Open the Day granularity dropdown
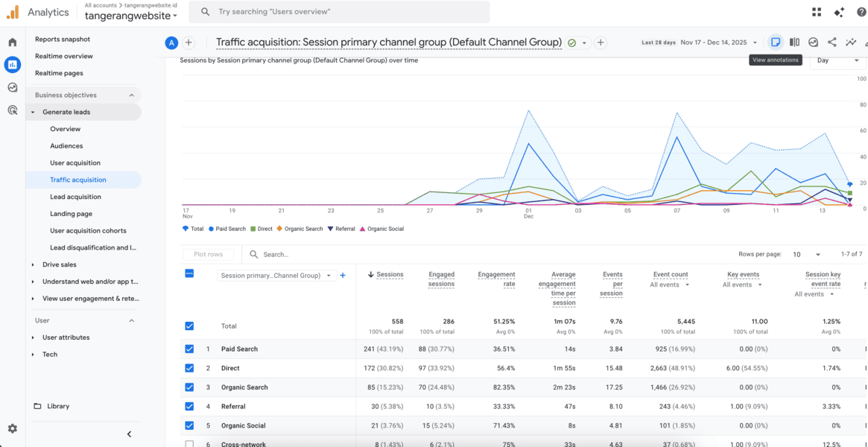Screen dimensions: 868x447 (x=837, y=60)
